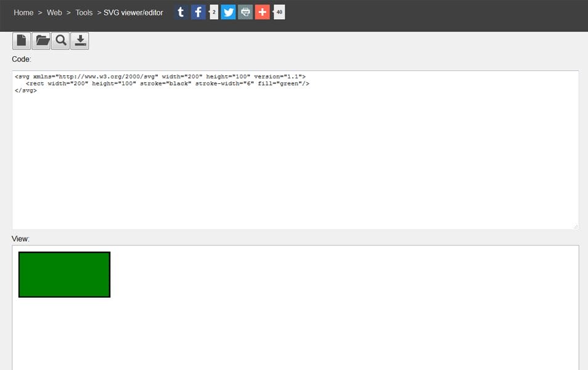Click the Facebook share count 2

tap(214, 12)
